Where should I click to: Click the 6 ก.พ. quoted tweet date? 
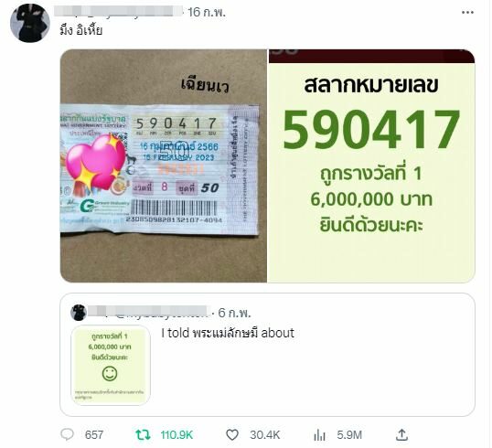pos(234,313)
